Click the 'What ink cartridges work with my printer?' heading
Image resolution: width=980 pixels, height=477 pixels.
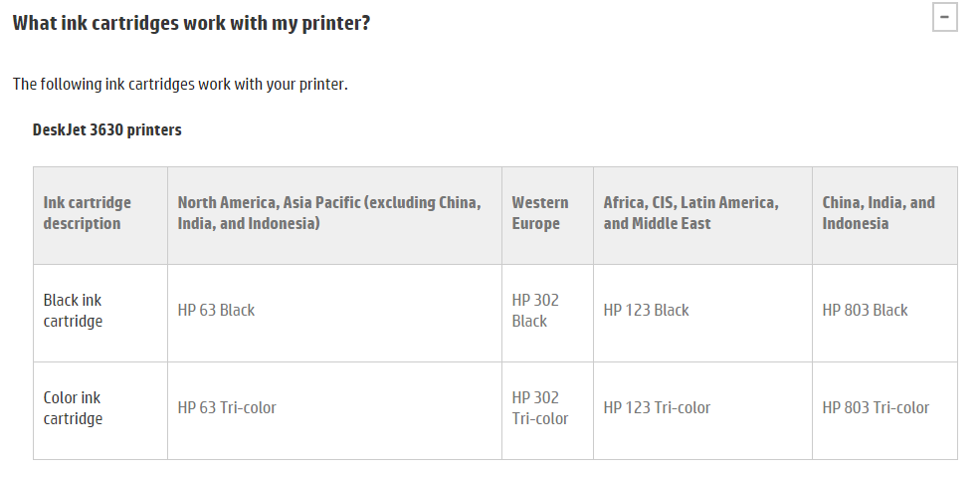click(x=191, y=22)
